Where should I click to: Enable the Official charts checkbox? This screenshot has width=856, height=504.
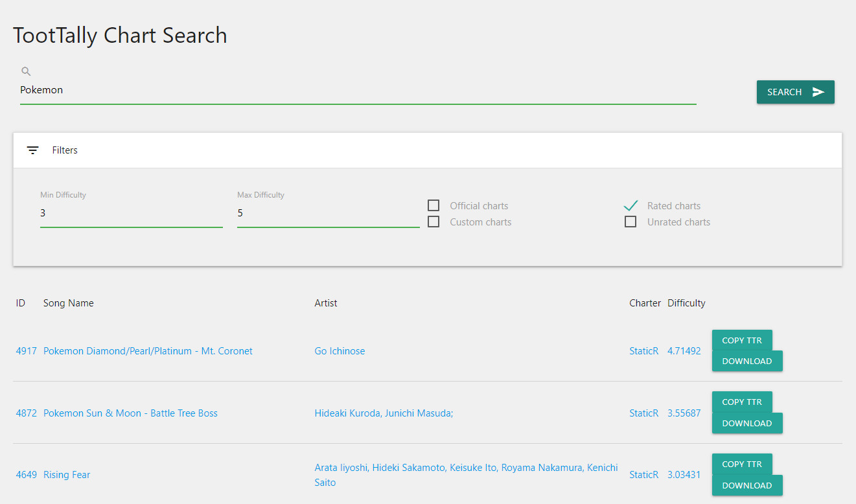(x=434, y=206)
